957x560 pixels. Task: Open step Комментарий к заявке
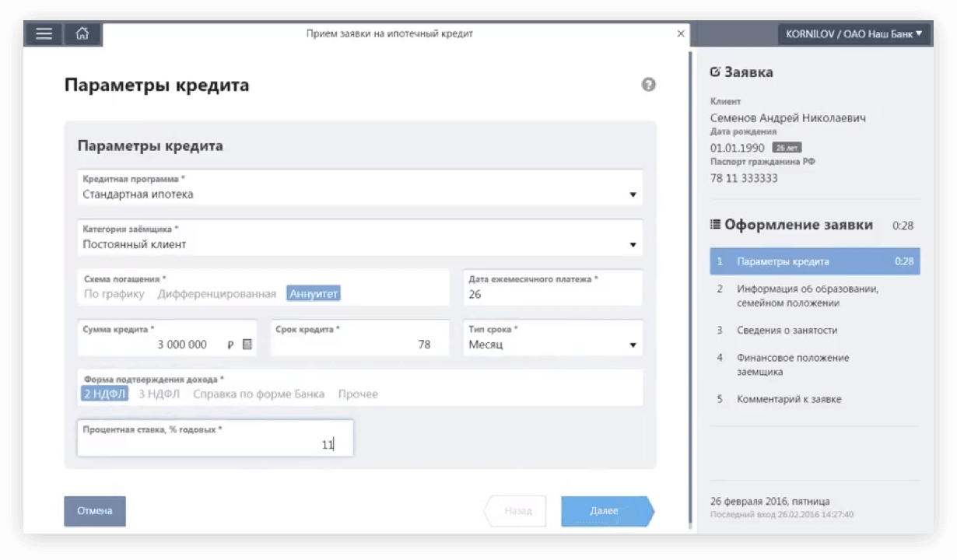pyautogui.click(x=788, y=398)
